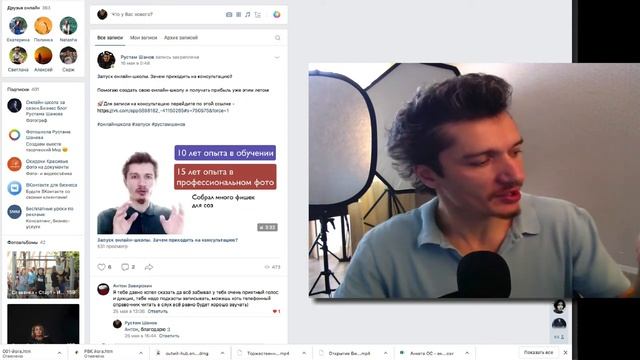Expand the .dmg download item menu arrow
This screenshot has width=640, height=360.
[x=222, y=353]
